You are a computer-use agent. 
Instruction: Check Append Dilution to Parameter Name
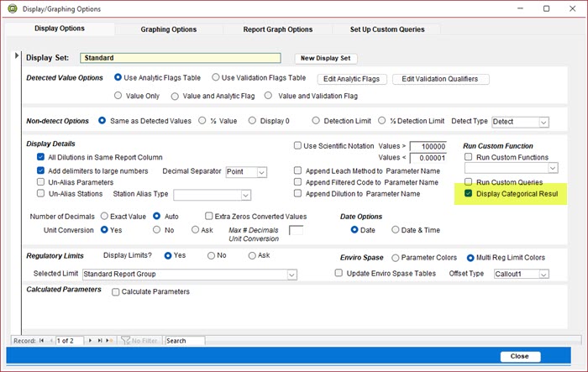point(297,193)
